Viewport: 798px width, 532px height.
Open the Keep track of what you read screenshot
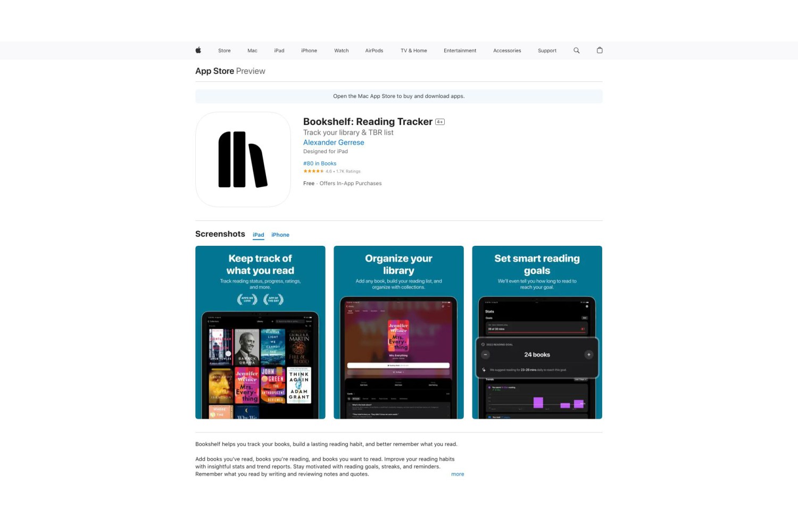click(260, 332)
